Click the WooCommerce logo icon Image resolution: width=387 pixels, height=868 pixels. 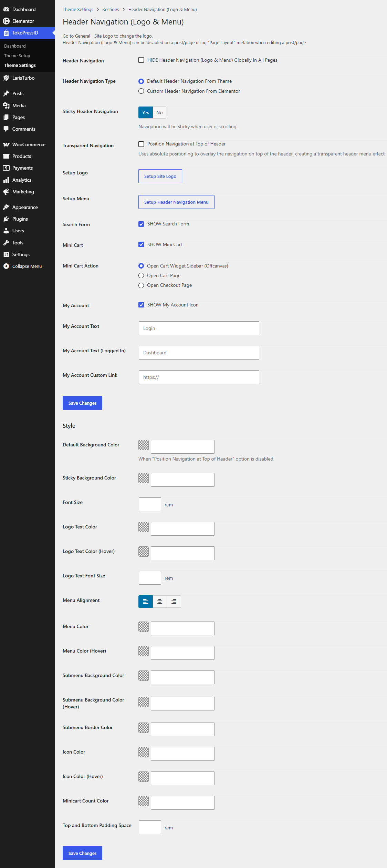point(6,144)
